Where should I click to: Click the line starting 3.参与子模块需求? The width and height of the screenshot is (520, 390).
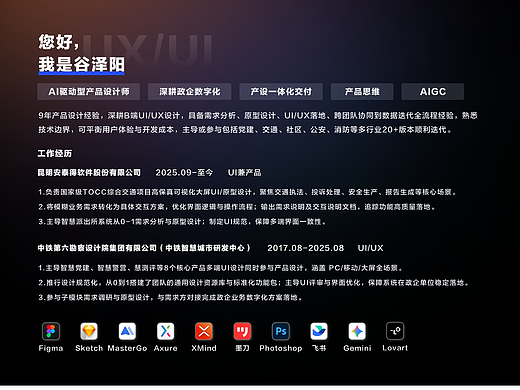[170, 297]
